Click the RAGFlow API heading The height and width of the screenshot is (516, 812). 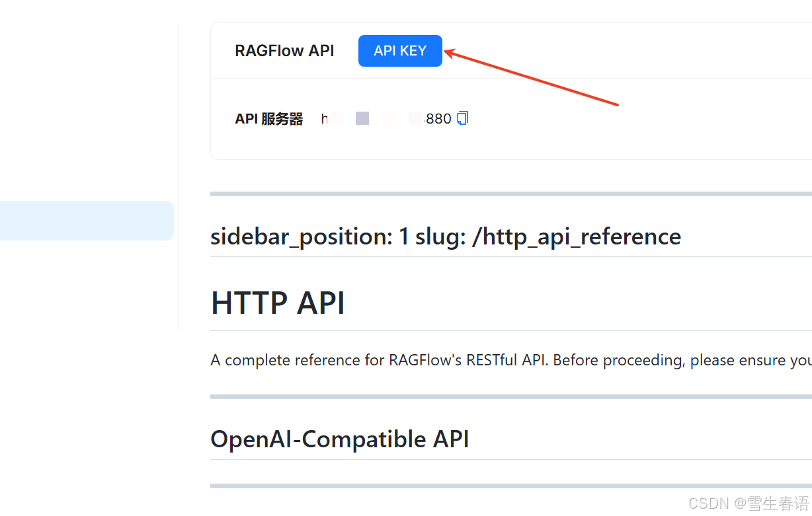(284, 50)
